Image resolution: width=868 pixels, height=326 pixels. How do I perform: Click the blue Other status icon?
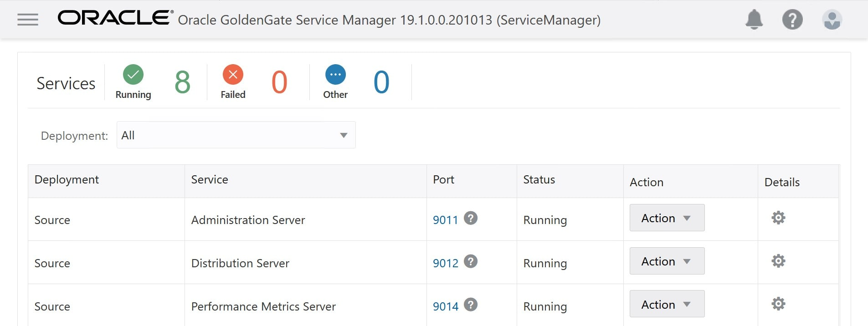(335, 75)
